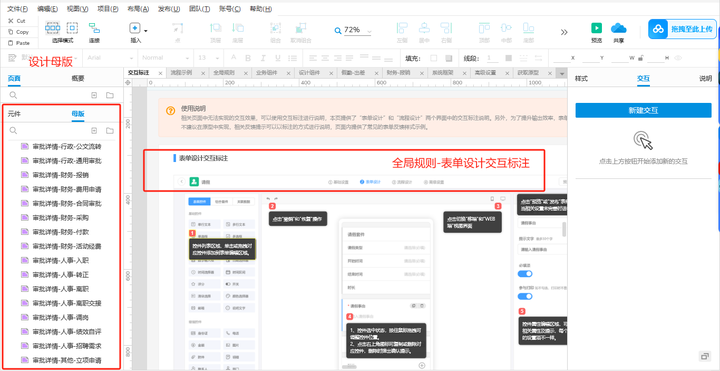Click the 底层 send to back icon
The width and height of the screenshot is (720, 371).
pos(237,28)
